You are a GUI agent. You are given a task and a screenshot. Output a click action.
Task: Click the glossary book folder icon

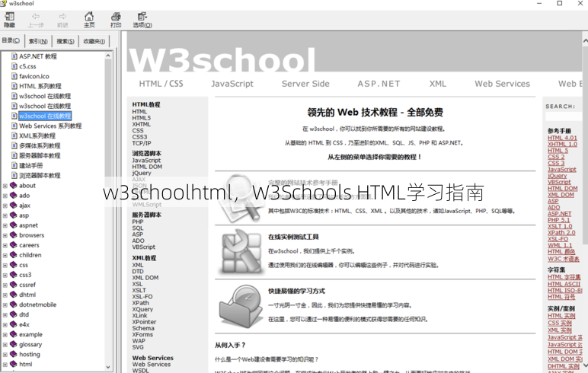pos(14,344)
